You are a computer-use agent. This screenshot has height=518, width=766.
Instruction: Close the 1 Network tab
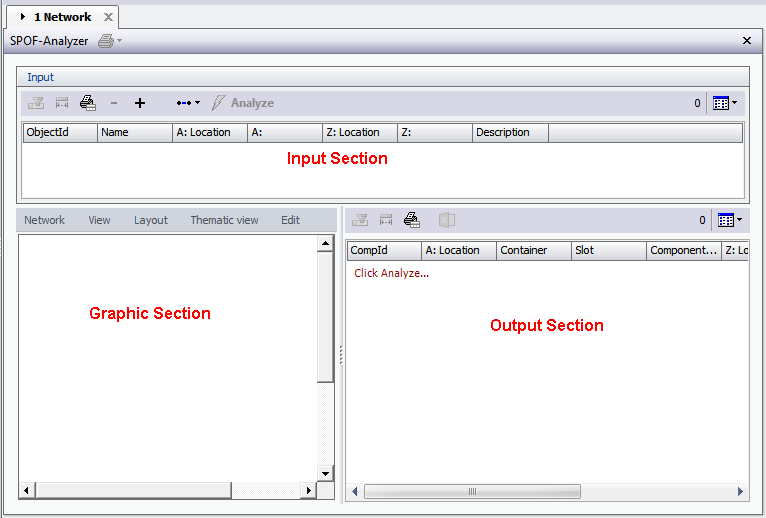pyautogui.click(x=108, y=17)
